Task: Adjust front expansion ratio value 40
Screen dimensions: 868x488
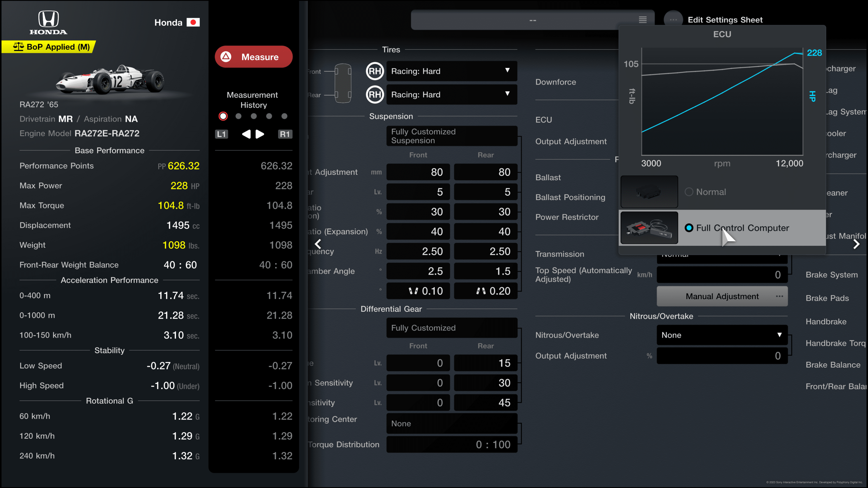Action: (x=418, y=232)
